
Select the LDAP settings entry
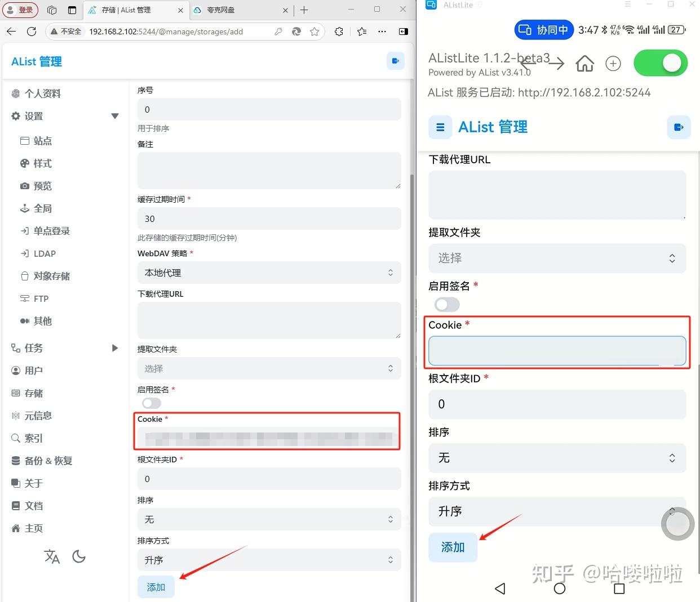(x=44, y=253)
